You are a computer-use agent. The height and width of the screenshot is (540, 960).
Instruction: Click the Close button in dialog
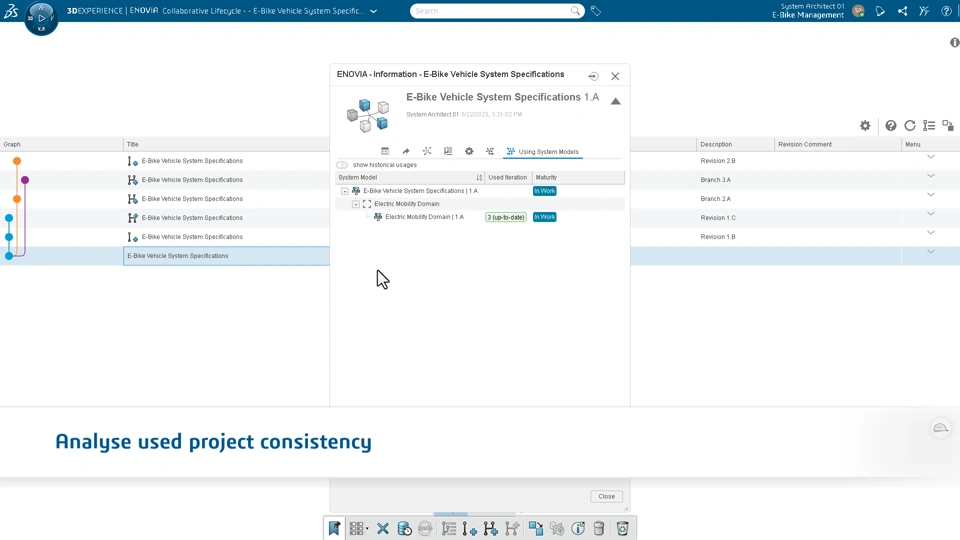(606, 497)
